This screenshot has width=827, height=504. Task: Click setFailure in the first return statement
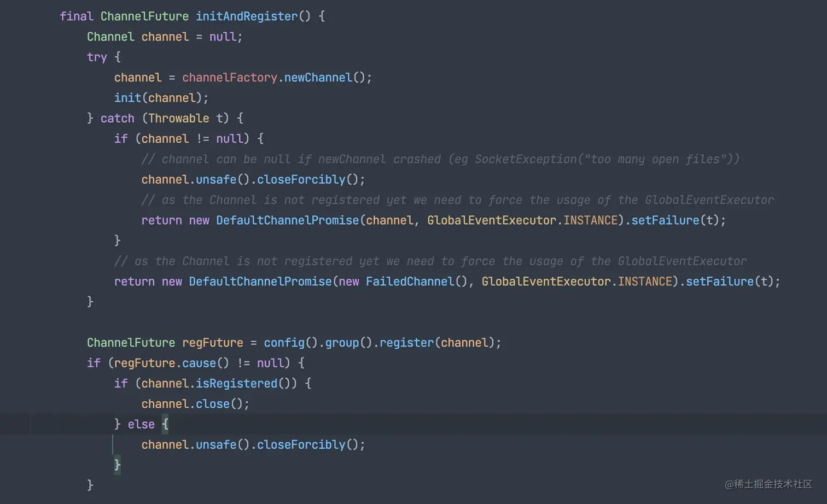(x=666, y=220)
